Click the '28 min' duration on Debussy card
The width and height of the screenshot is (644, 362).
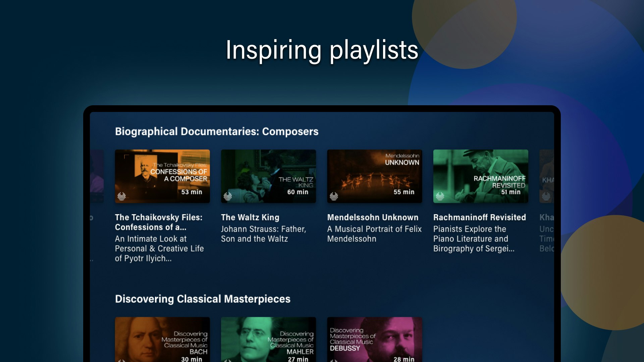(404, 359)
